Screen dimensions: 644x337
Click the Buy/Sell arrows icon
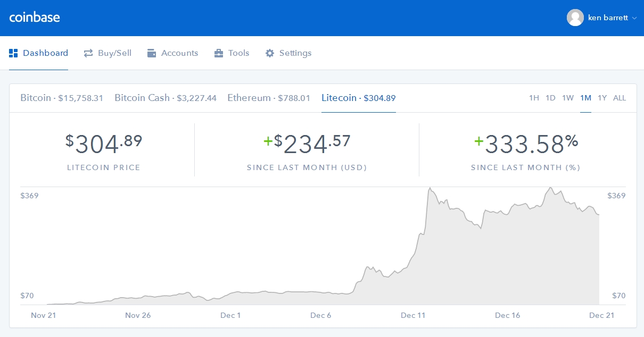tap(88, 53)
